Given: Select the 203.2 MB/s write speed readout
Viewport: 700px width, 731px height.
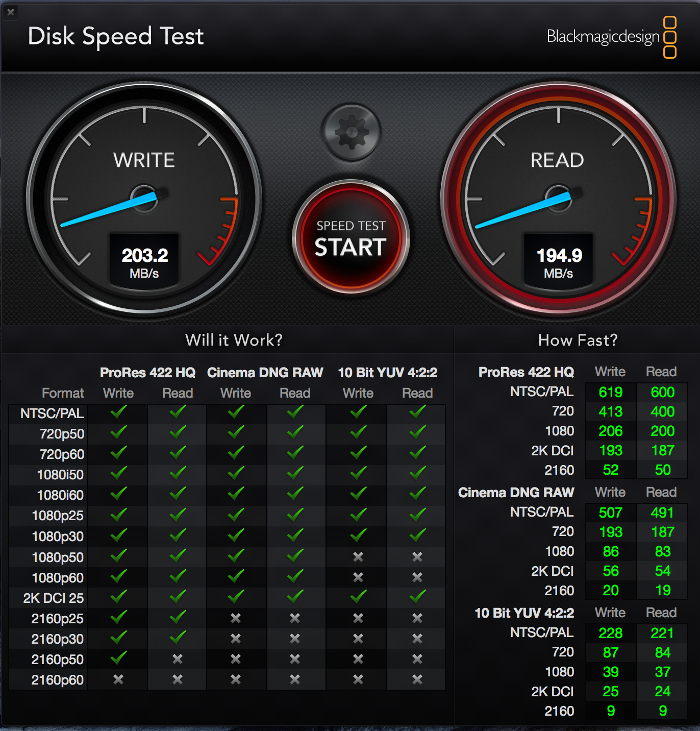Looking at the screenshot, I should coord(144,262).
